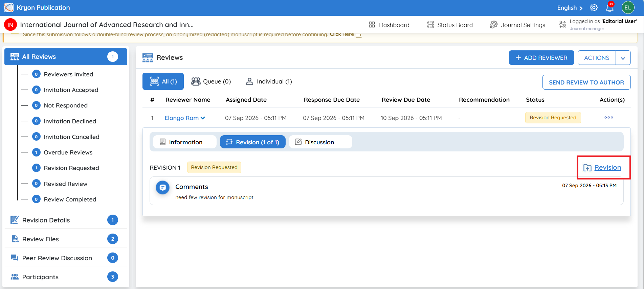Click the Revision upload icon
The height and width of the screenshot is (289, 644).
tap(587, 168)
